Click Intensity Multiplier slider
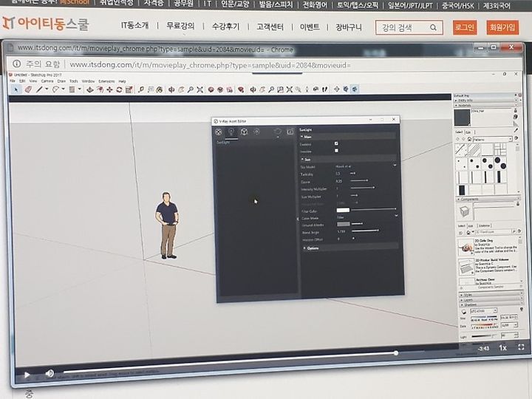532x399 pixels. (x=363, y=188)
